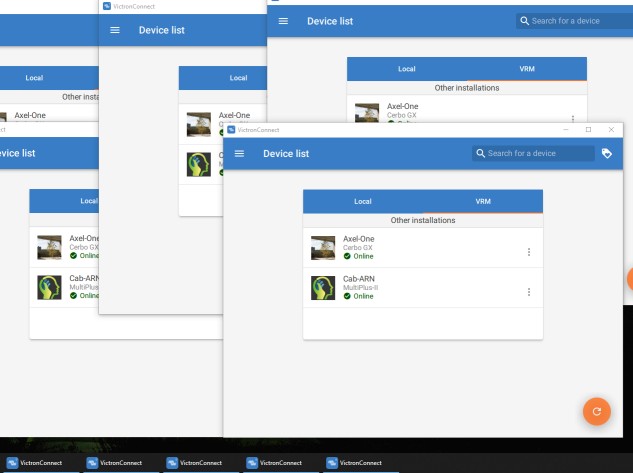Click the green Online check icon for Cab-ARN in the front window
This screenshot has width=633, height=473.
tap(347, 296)
